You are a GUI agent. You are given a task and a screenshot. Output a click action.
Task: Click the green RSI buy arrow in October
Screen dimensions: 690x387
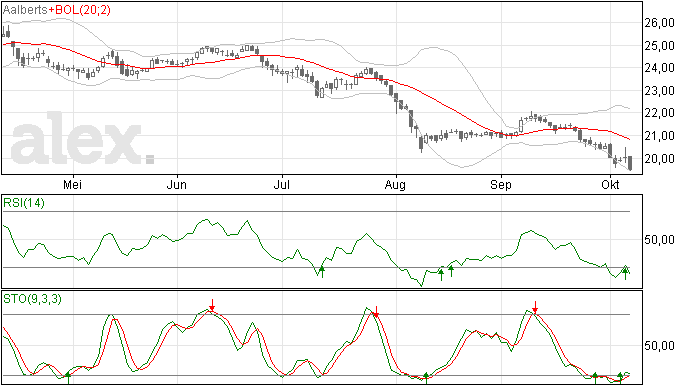click(x=625, y=274)
